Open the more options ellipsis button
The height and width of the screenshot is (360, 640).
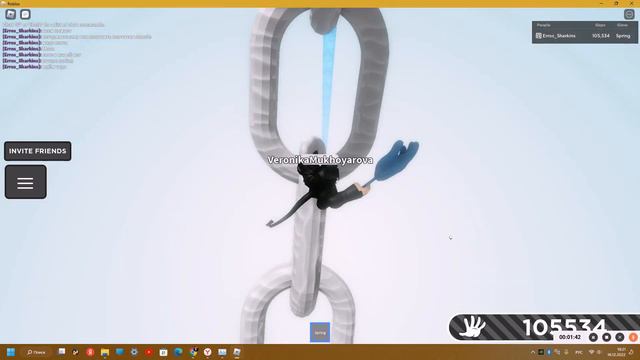point(629,14)
